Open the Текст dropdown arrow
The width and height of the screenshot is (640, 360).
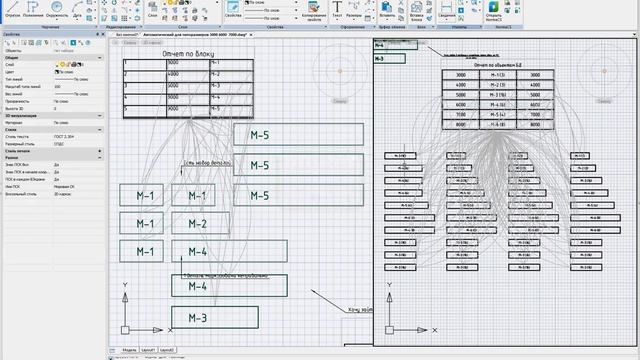click(337, 19)
